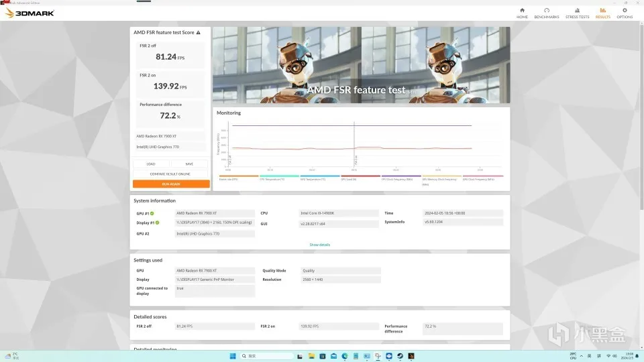The image size is (644, 362).
Task: Click the input language indicator in tray
Action: (590, 356)
